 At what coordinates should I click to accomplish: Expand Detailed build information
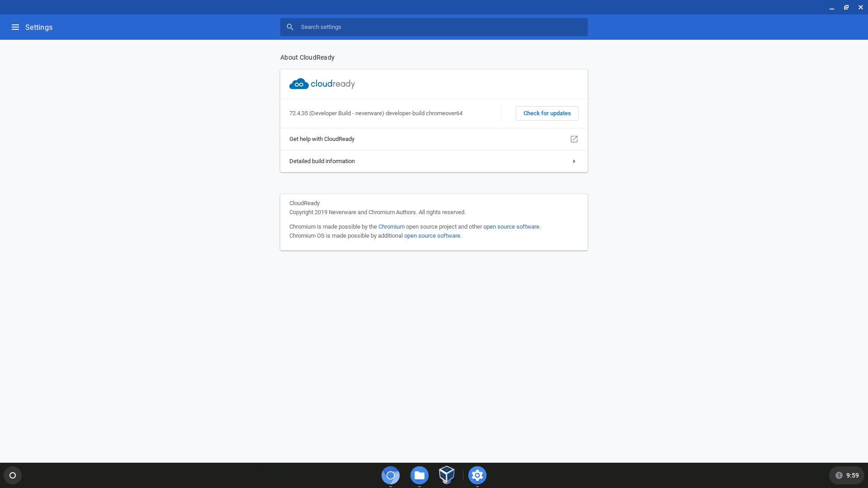pyautogui.click(x=434, y=161)
